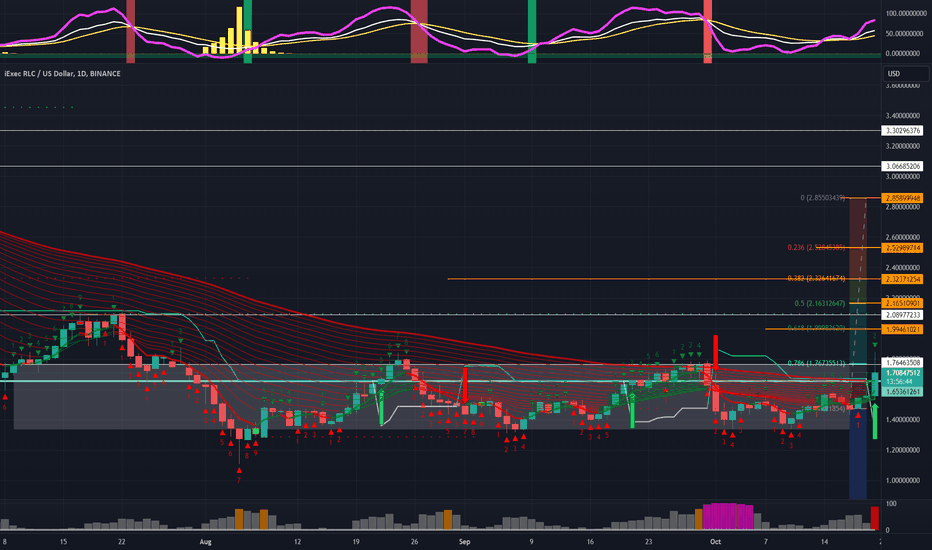
Task: Click the oscillator axis value 100.00000000
Action: coord(906,13)
